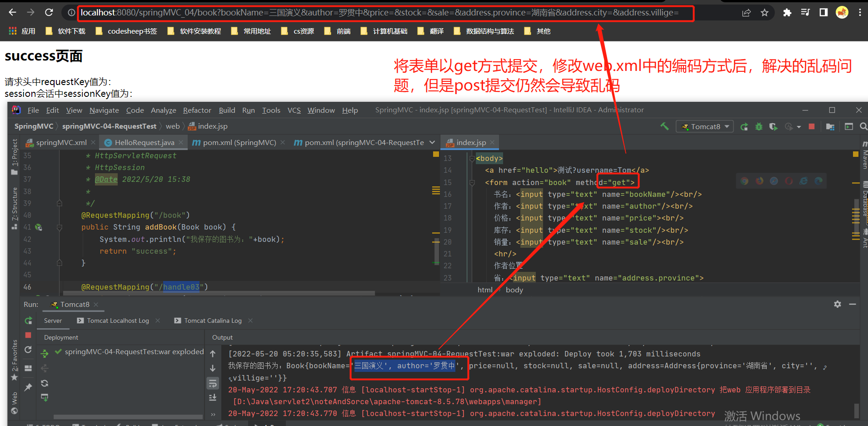Open the 计算机基础 bookmark folder

click(384, 31)
